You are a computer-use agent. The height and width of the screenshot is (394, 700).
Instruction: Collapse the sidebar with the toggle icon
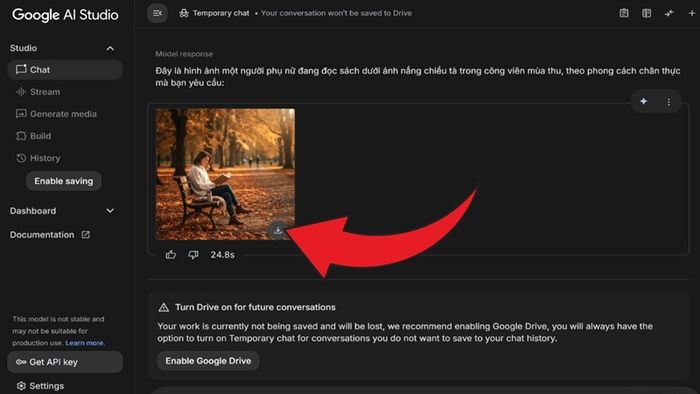pyautogui.click(x=158, y=13)
